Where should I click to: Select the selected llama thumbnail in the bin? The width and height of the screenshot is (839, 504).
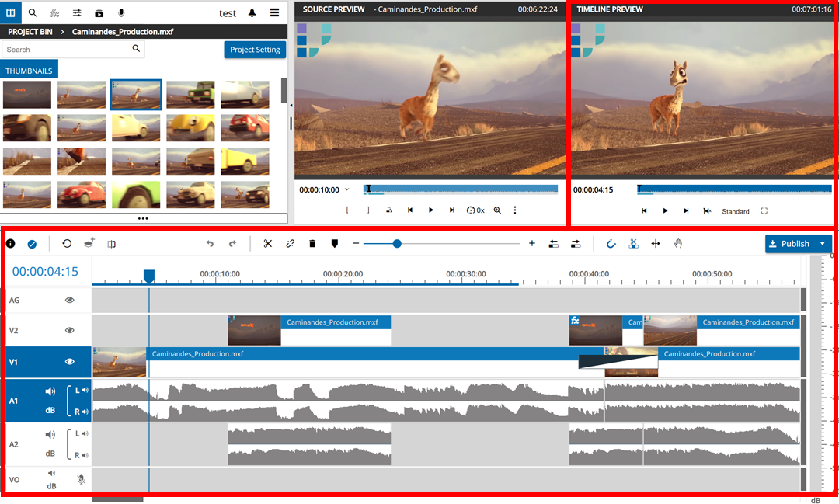[136, 94]
